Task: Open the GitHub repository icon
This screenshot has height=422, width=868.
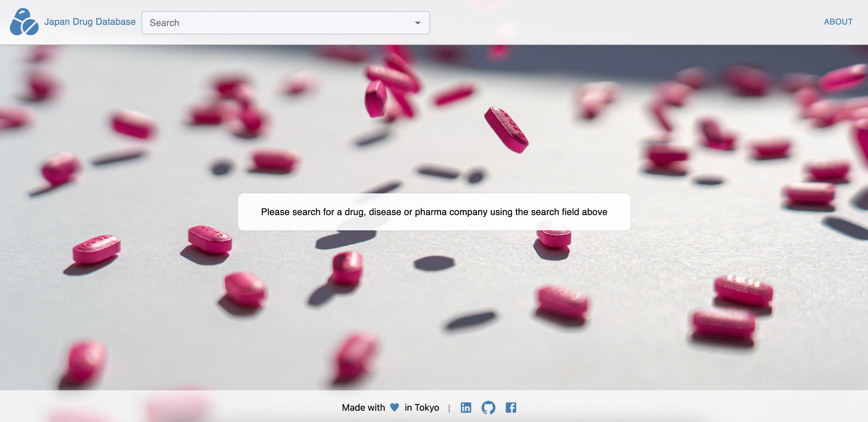Action: click(x=488, y=408)
